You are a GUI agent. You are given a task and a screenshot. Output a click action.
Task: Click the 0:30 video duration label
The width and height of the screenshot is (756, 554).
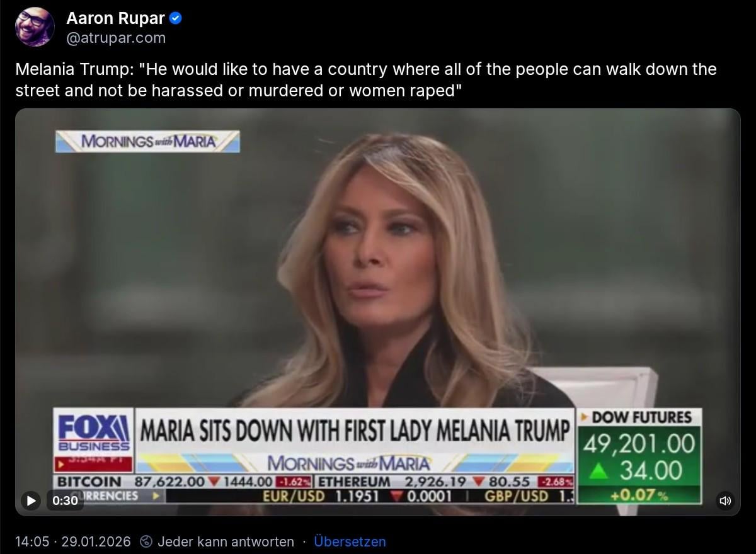(65, 500)
